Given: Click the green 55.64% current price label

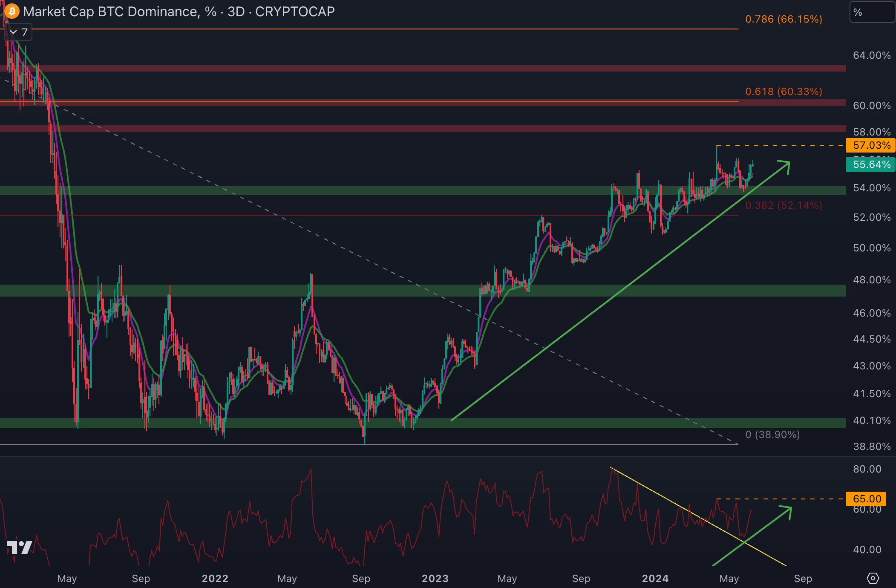Looking at the screenshot, I should pos(871,164).
